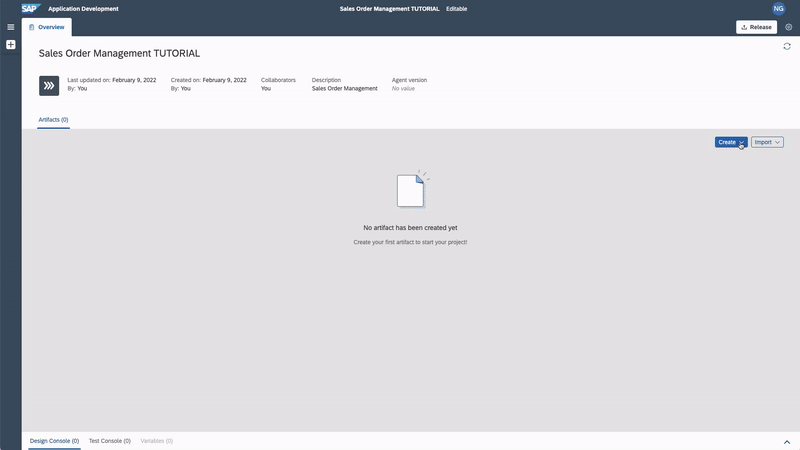Open project settings gear icon
This screenshot has height=450, width=800.
coord(788,27)
